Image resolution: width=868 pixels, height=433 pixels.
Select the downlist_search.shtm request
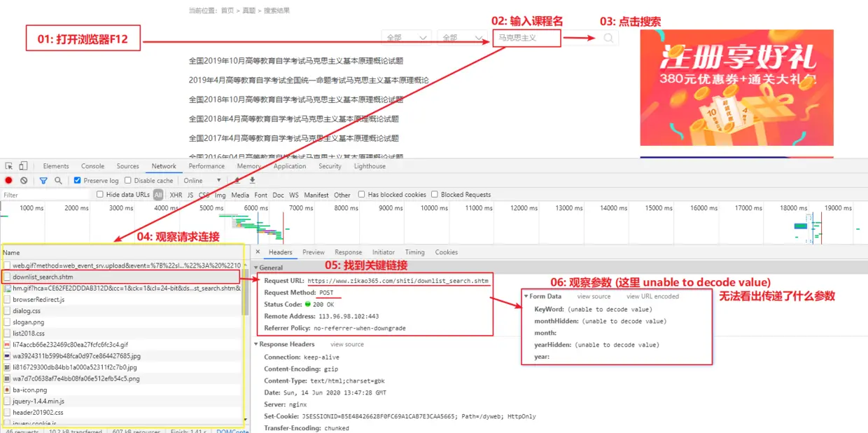122,277
